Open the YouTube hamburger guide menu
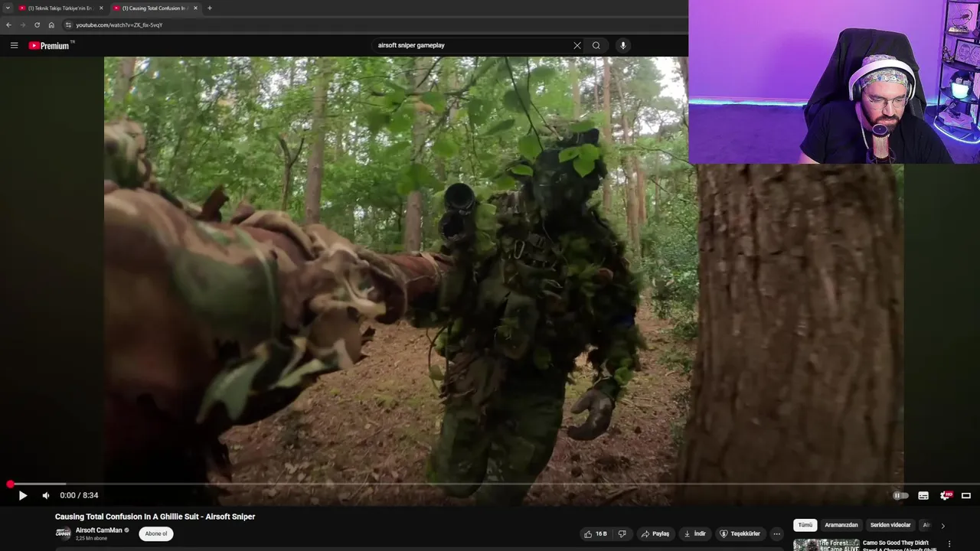The height and width of the screenshot is (551, 980). (14, 45)
